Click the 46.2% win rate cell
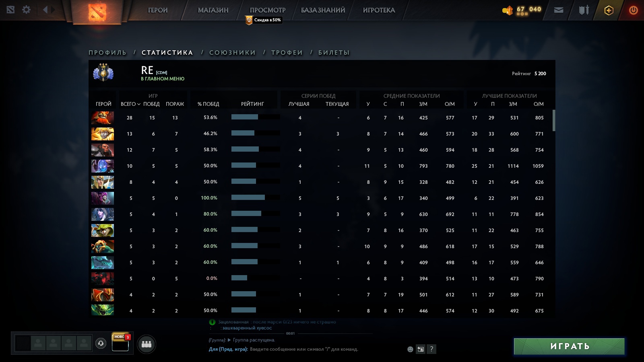 point(210,134)
